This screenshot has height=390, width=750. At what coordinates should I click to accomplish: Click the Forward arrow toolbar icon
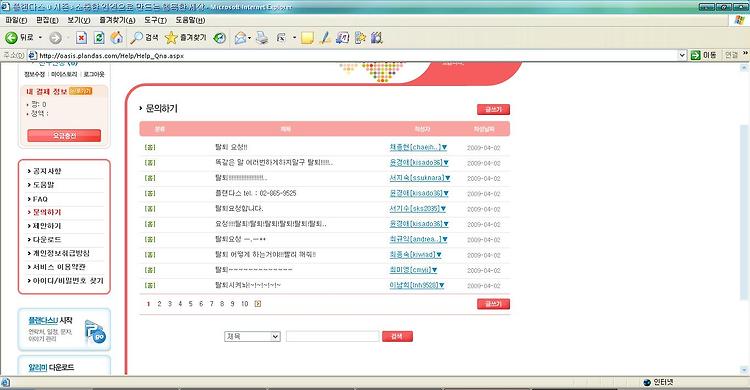[x=55, y=38]
